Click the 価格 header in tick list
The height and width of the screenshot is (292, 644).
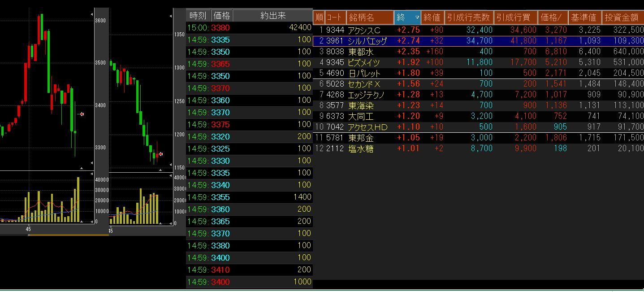click(x=221, y=16)
